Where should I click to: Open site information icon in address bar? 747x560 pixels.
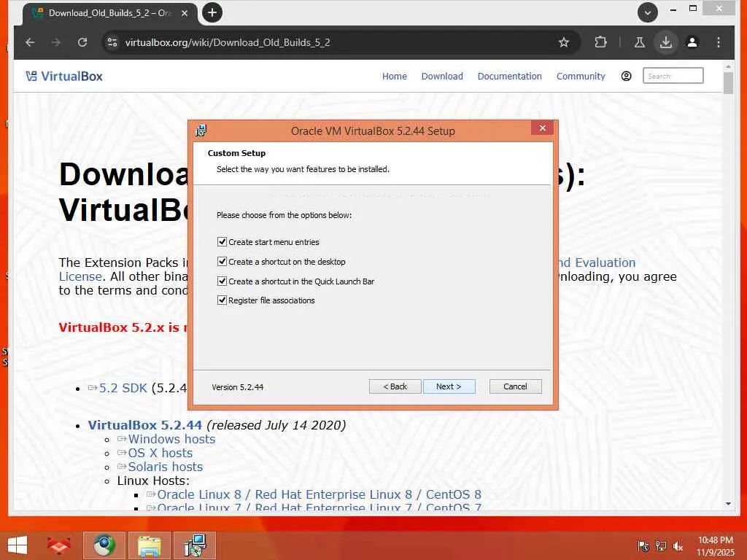click(112, 42)
